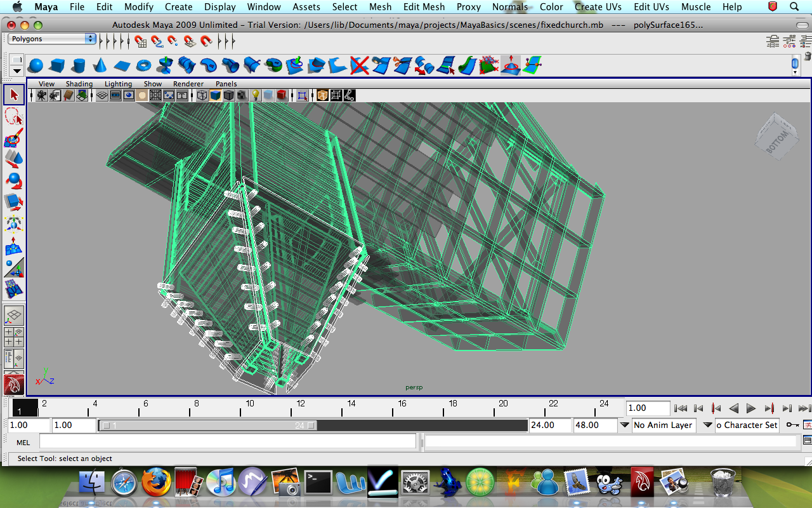This screenshot has width=812, height=508.
Task: Play the animation backwards
Action: click(734, 408)
